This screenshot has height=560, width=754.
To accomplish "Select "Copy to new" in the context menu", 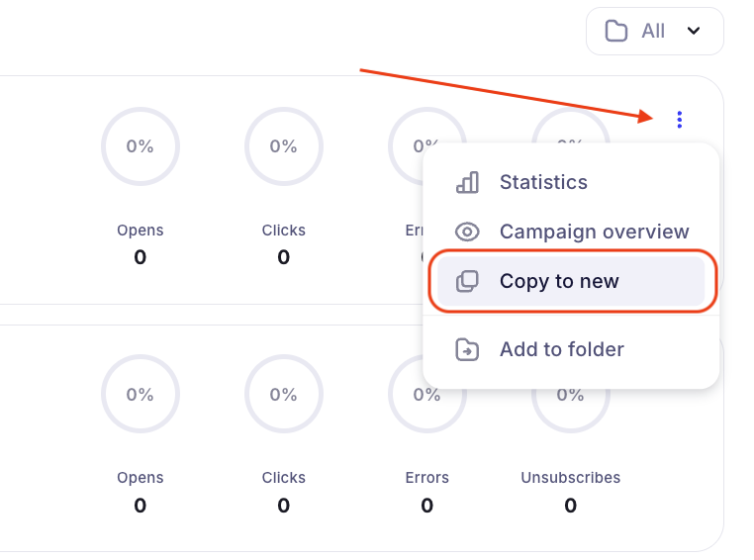I will [x=559, y=281].
